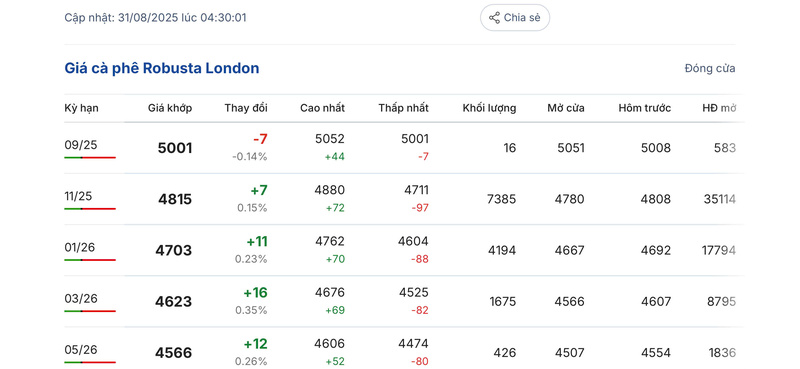Click the Thay đổi column header
800x369 pixels.
pyautogui.click(x=246, y=108)
